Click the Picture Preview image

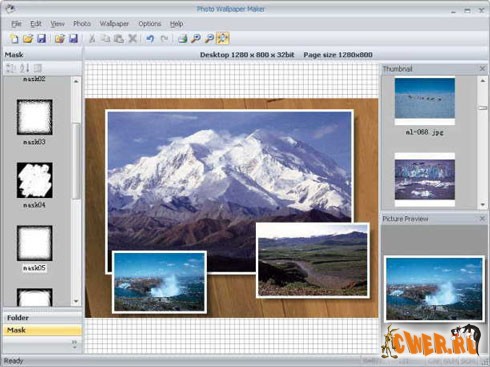coord(434,289)
